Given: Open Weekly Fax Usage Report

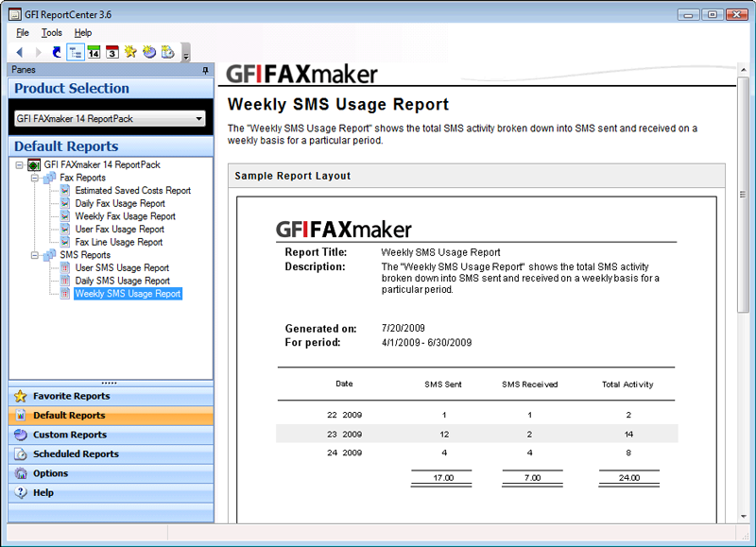Looking at the screenshot, I should tap(126, 216).
